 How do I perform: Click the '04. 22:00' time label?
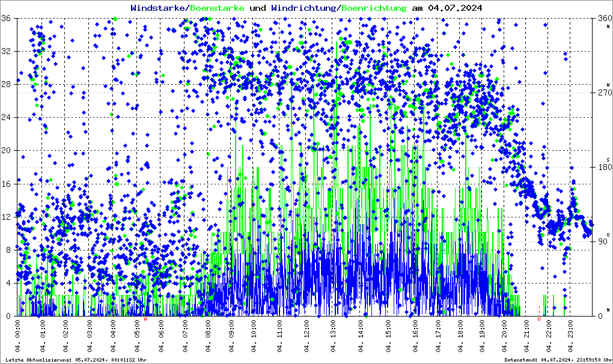point(549,336)
